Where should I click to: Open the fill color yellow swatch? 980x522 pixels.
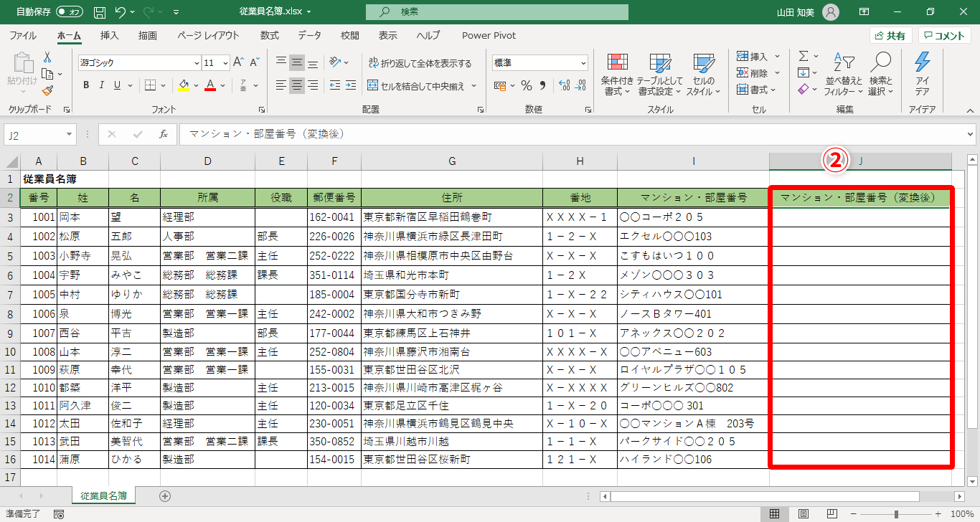pos(183,85)
